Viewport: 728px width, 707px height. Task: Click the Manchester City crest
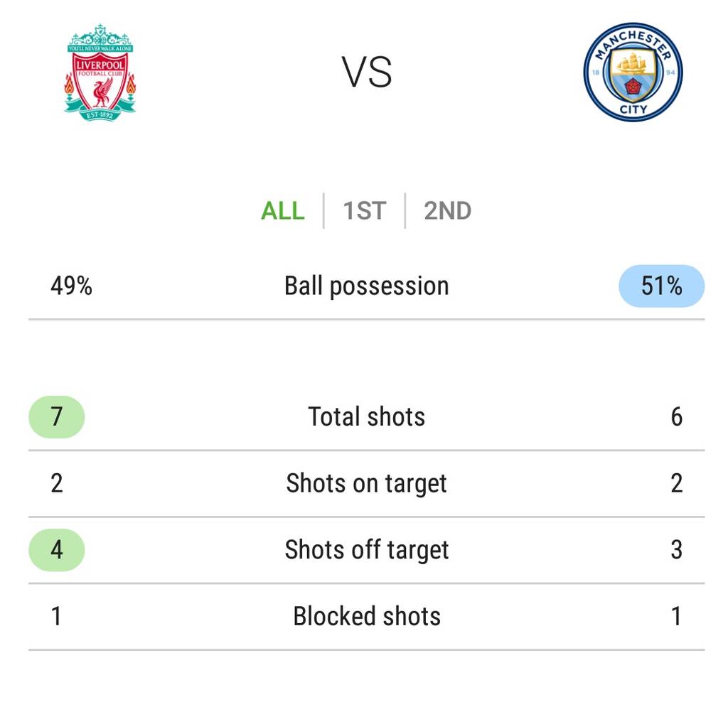(632, 72)
